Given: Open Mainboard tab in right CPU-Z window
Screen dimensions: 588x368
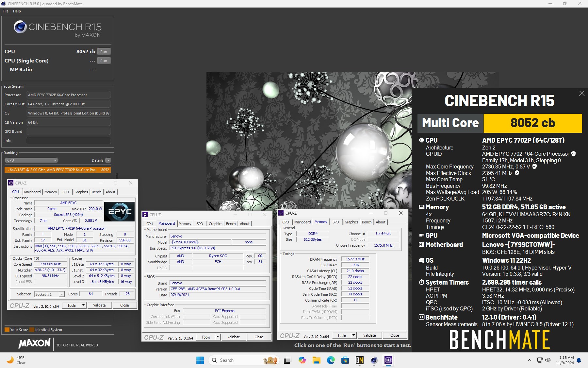Looking at the screenshot, I should pyautogui.click(x=302, y=222).
